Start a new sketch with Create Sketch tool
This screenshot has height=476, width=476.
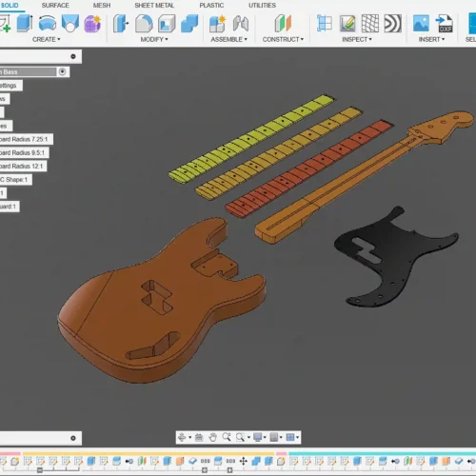[x=5, y=23]
